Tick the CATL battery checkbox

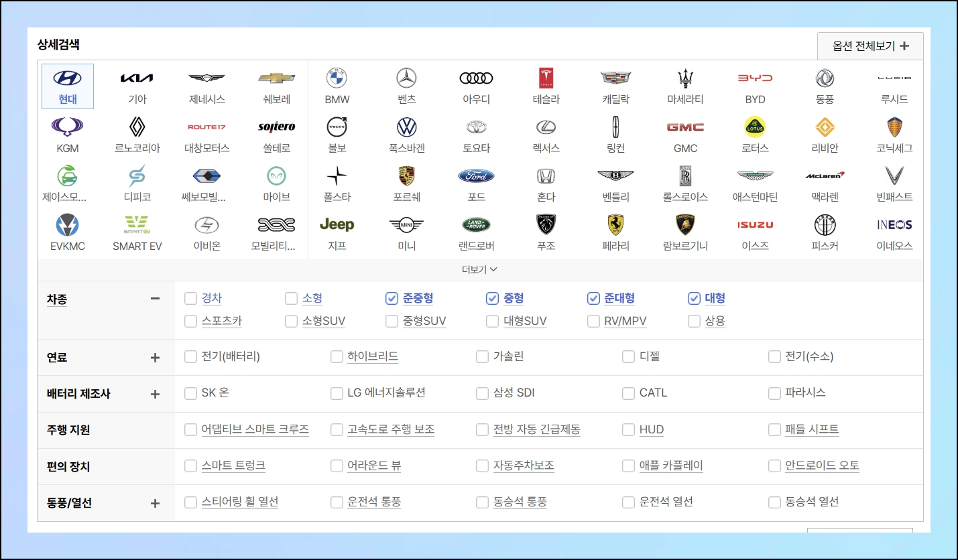628,393
